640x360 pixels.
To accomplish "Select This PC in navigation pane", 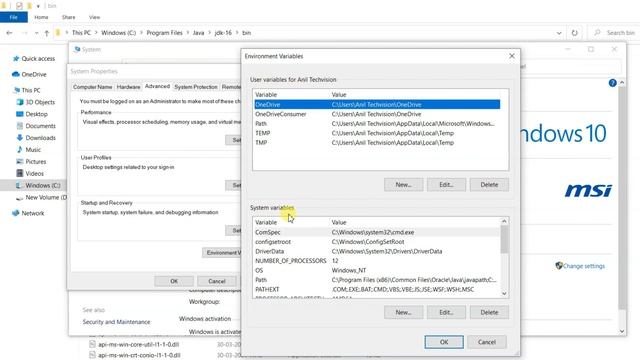I will [x=31, y=90].
